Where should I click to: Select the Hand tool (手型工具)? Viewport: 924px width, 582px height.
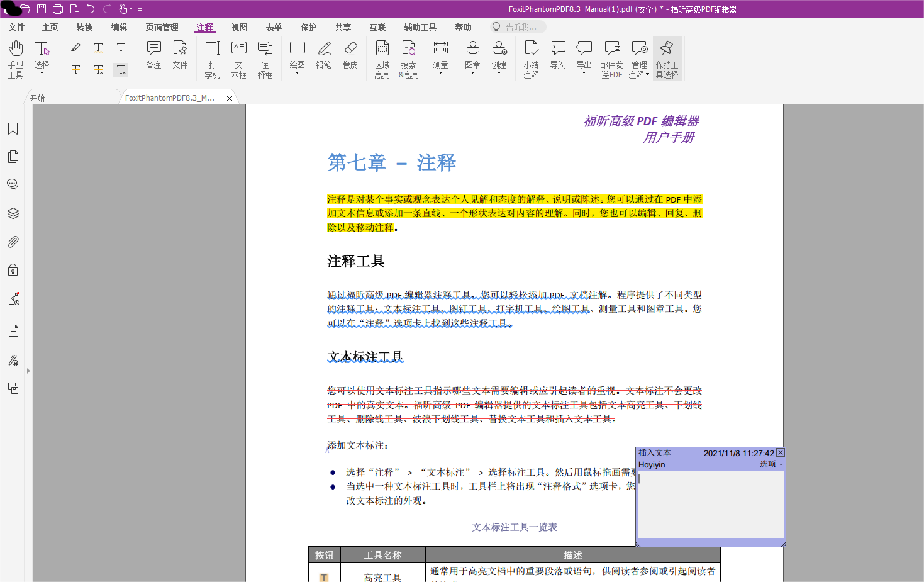click(16, 59)
